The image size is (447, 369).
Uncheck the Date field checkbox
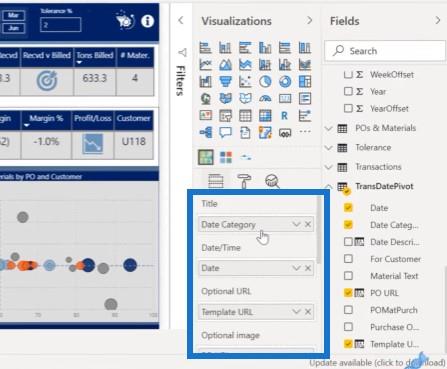coord(348,208)
